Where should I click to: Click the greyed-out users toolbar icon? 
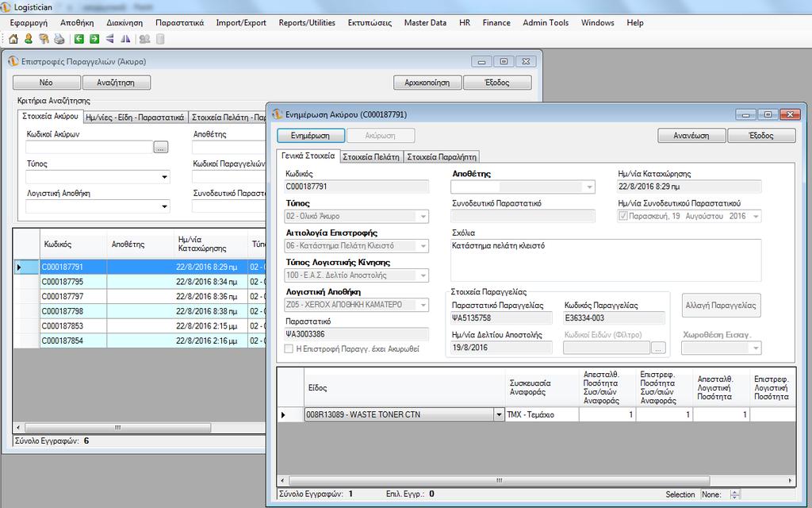pyautogui.click(x=144, y=39)
